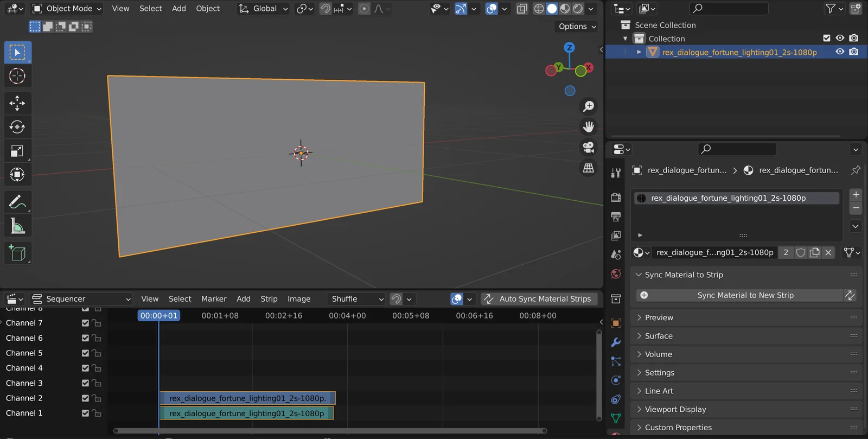Activate the Rotate tool
Screen dimensions: 868x439
click(17, 127)
